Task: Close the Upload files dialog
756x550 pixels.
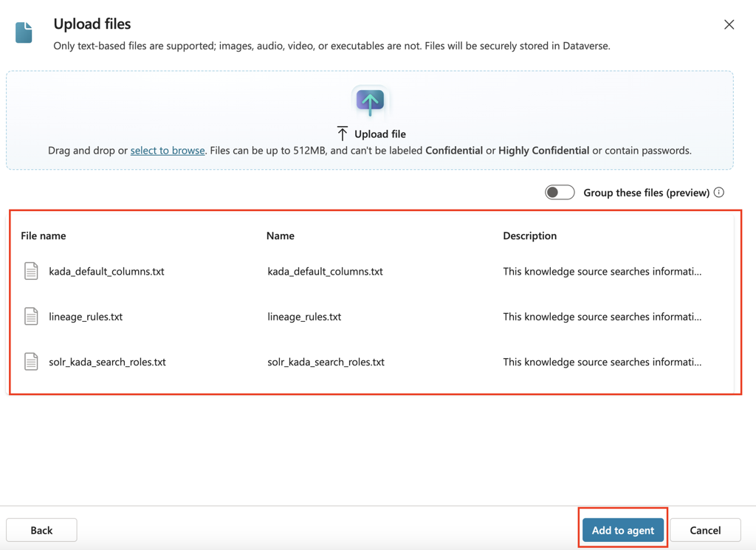Action: 729,24
